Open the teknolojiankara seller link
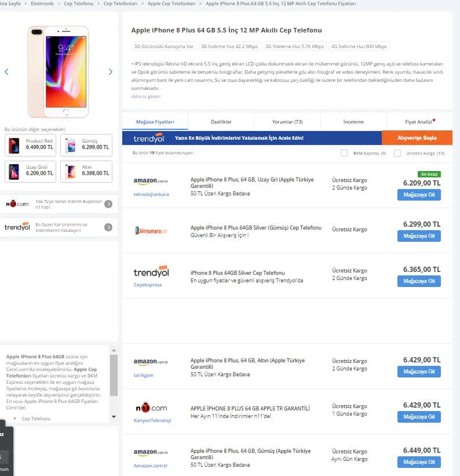 151,194
